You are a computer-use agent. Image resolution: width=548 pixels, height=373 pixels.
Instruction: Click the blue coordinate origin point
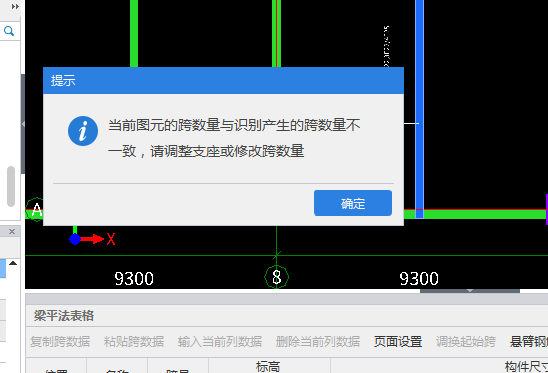point(75,239)
